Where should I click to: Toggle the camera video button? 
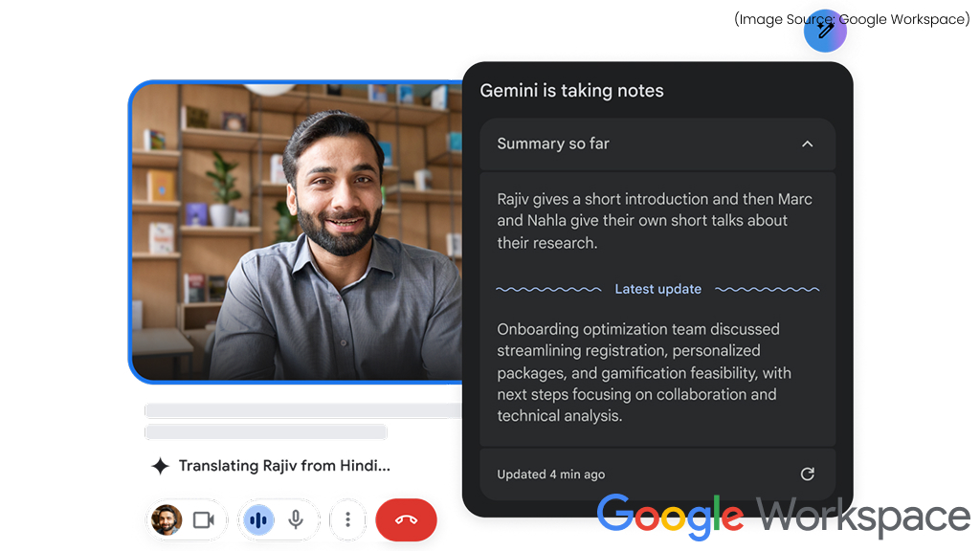(204, 519)
